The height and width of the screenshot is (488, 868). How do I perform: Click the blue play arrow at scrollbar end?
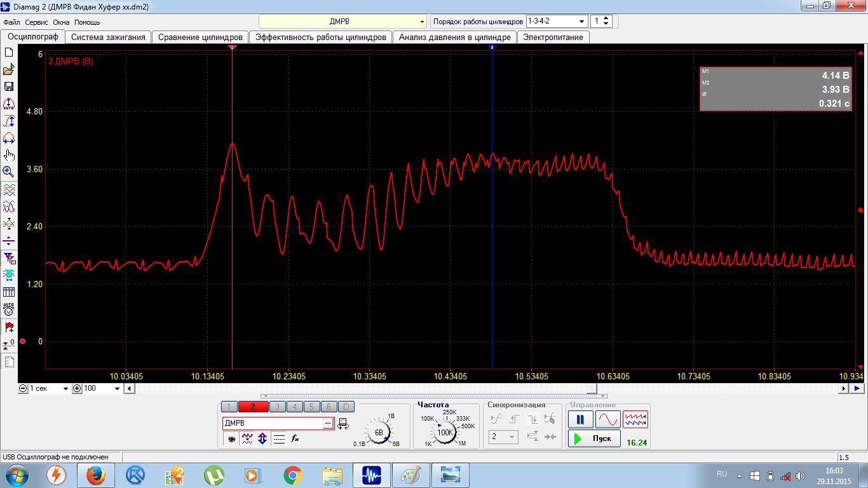857,388
